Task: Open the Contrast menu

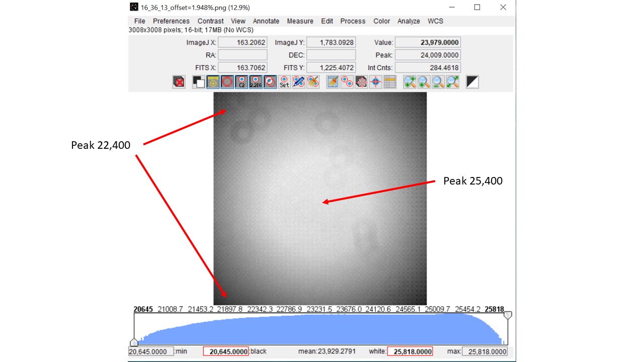Action: coord(210,21)
